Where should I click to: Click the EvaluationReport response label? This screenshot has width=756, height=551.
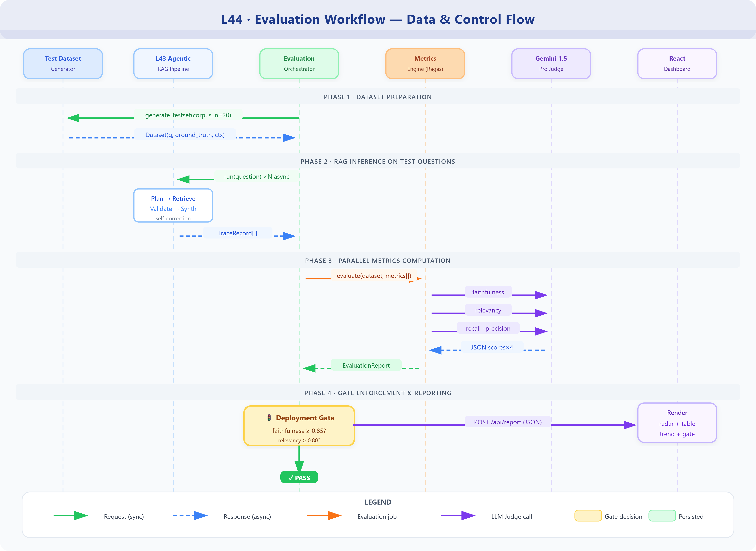366,365
